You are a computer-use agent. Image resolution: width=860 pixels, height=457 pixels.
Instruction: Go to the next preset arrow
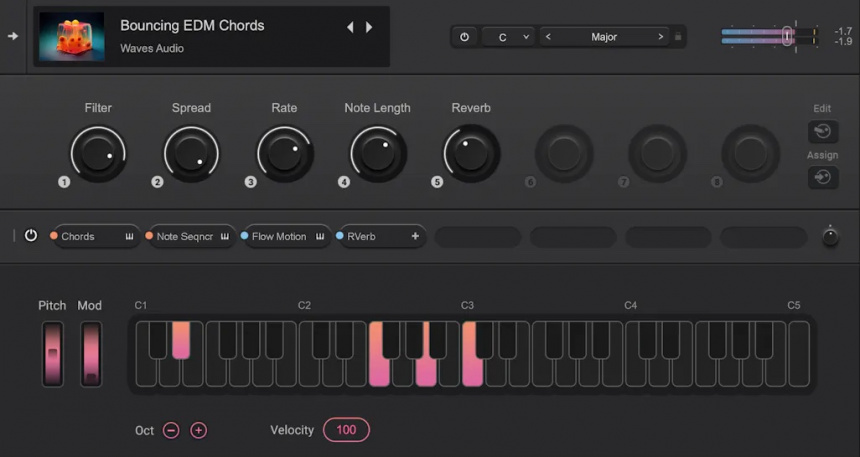point(369,27)
